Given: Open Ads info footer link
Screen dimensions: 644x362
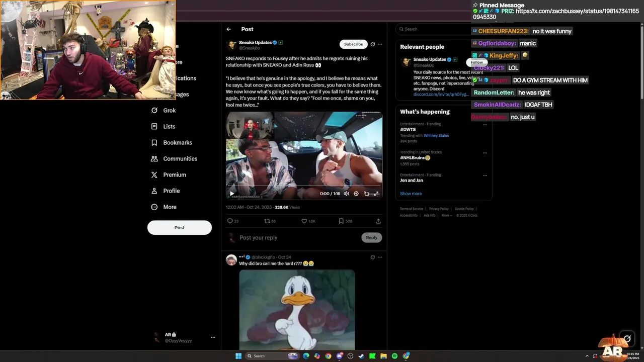Looking at the screenshot, I should [x=430, y=216].
